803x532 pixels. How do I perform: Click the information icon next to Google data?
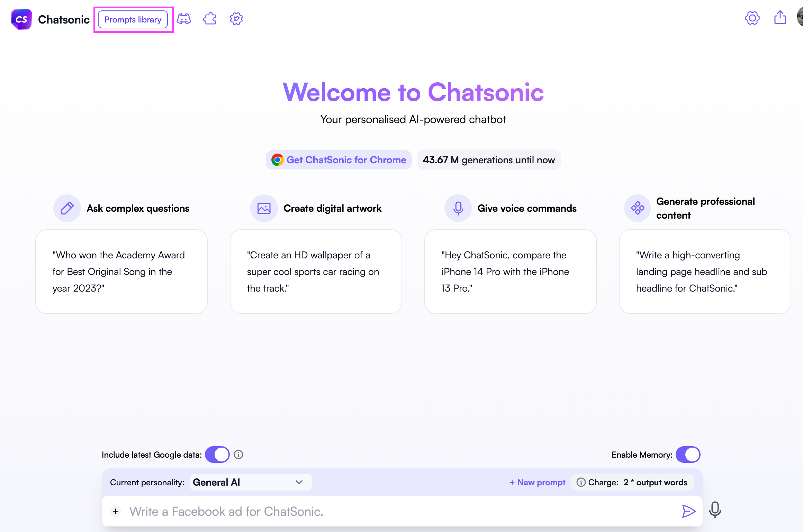(x=237, y=454)
